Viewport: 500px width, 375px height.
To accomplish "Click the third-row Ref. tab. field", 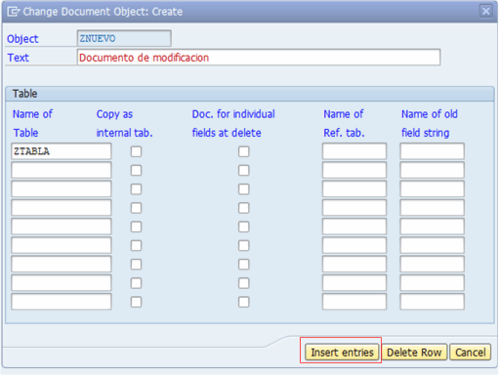I will pyautogui.click(x=354, y=189).
